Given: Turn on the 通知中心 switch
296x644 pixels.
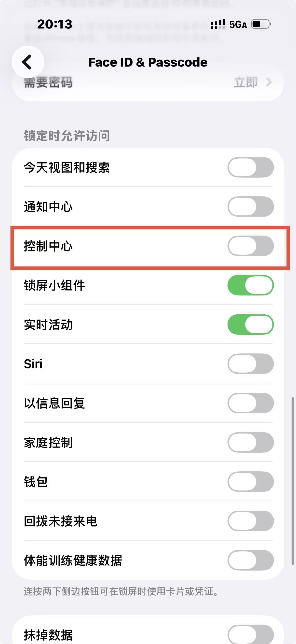Looking at the screenshot, I should click(251, 207).
